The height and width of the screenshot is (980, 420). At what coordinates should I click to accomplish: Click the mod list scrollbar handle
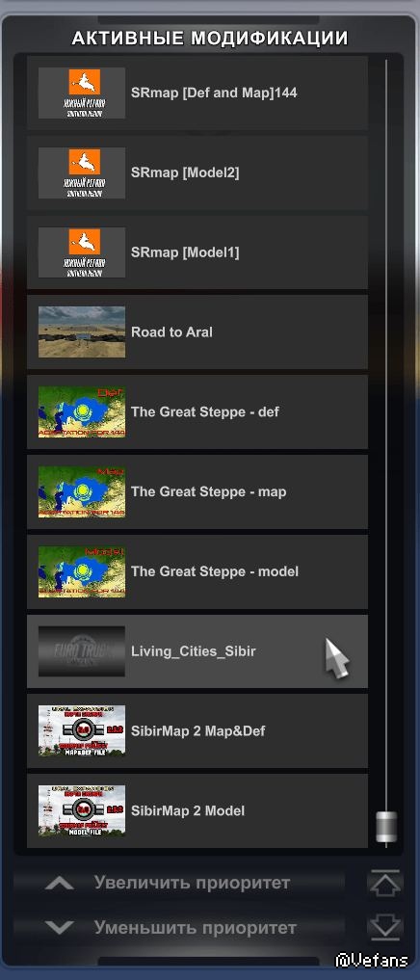coord(386,827)
